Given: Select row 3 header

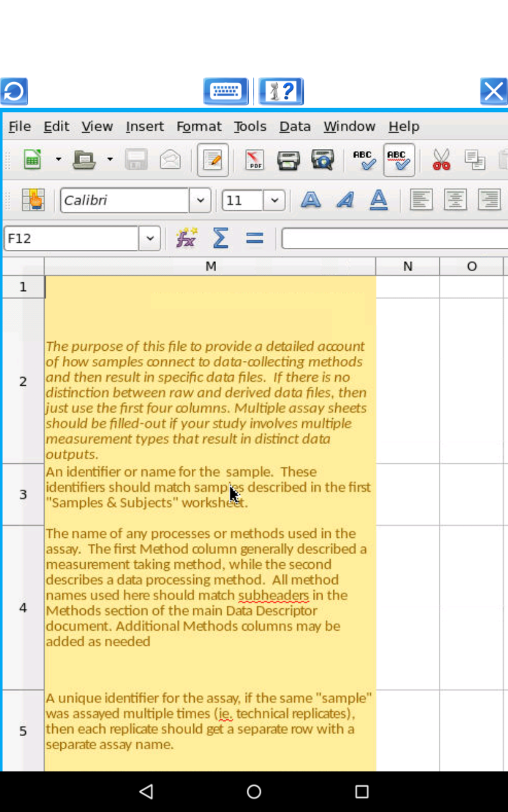Looking at the screenshot, I should (x=23, y=495).
